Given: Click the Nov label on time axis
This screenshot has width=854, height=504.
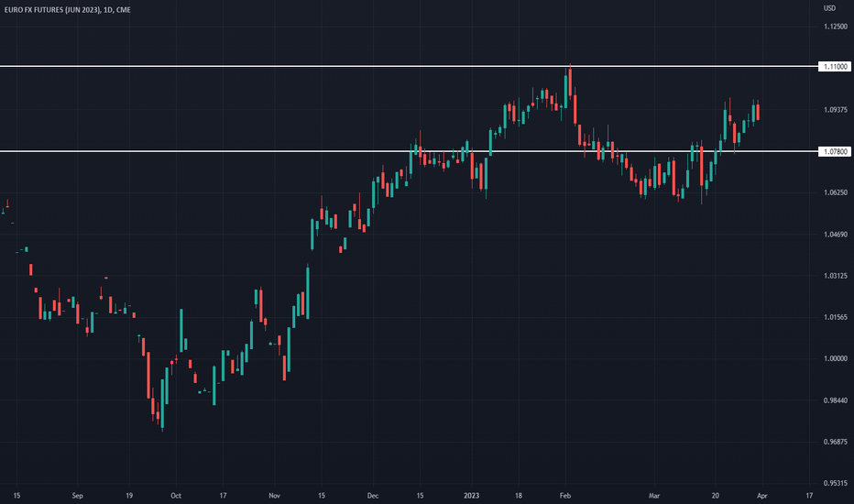Looking at the screenshot, I should pos(275,496).
